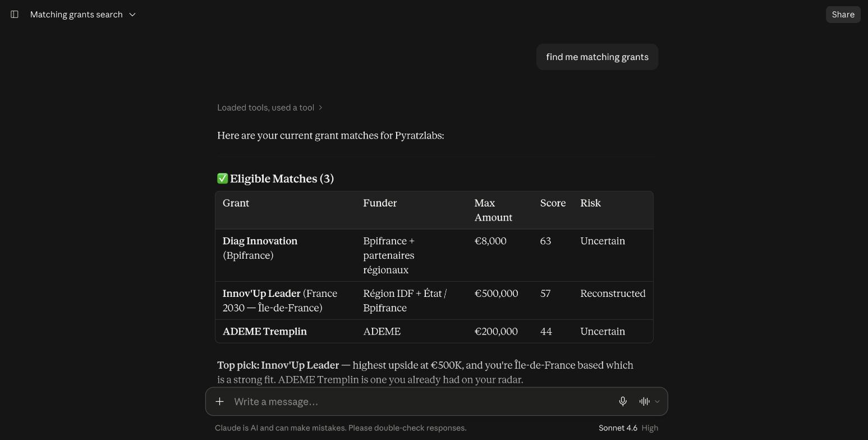The height and width of the screenshot is (440, 868).
Task: Click the Max Amount column header
Action: pyautogui.click(x=493, y=210)
